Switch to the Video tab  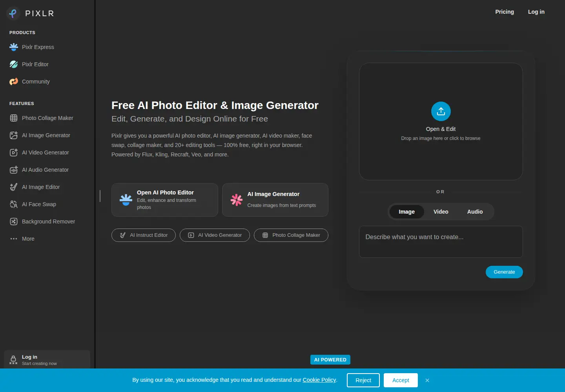(441, 212)
